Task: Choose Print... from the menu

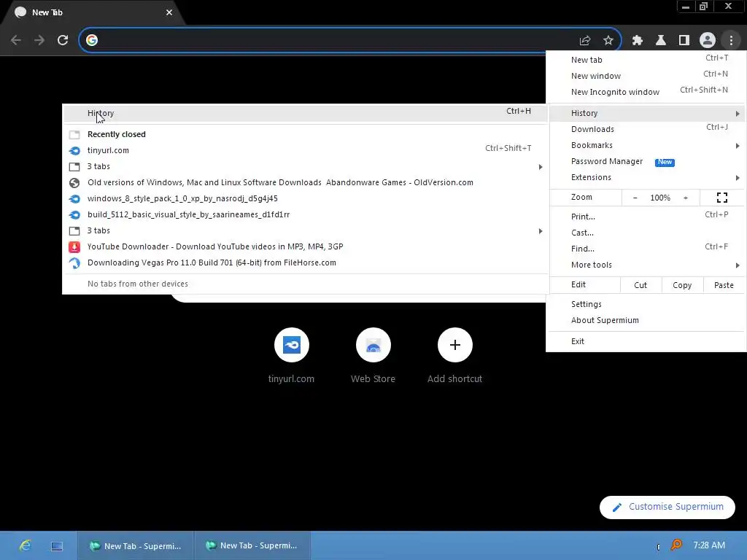Action: click(648, 216)
